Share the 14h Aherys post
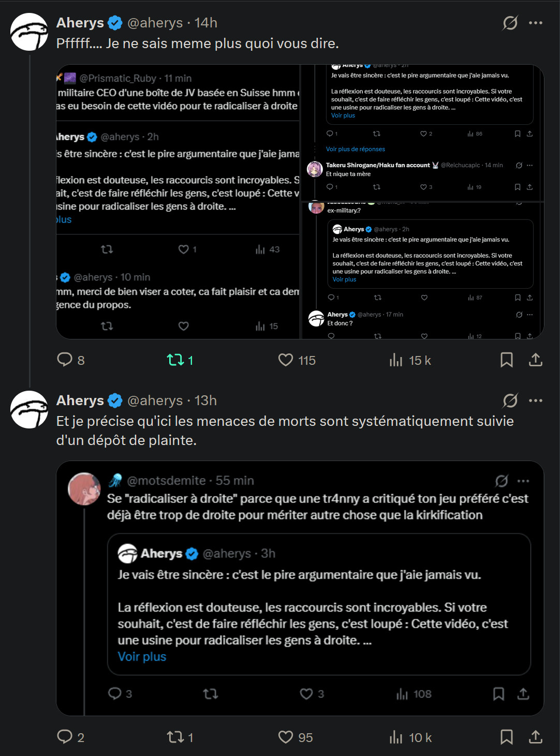The width and height of the screenshot is (560, 756). click(x=536, y=360)
